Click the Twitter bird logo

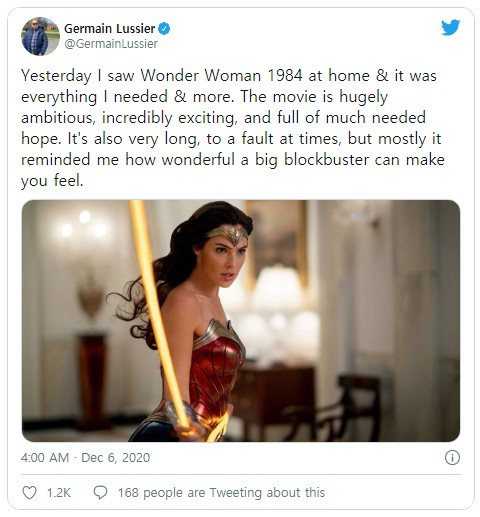click(x=451, y=27)
